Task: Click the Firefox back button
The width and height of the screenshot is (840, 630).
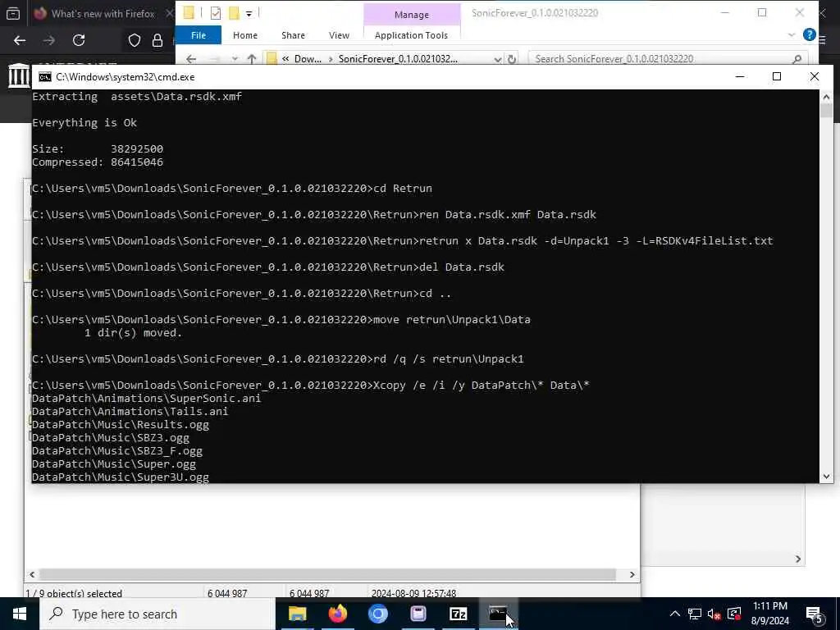Action: [20, 40]
